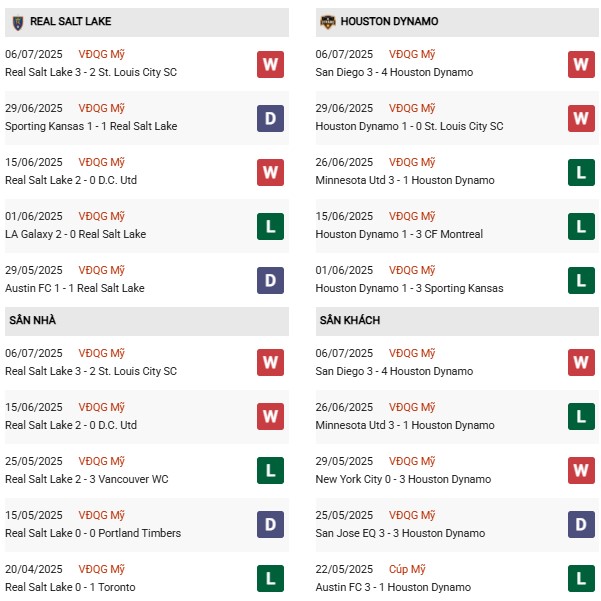The image size is (601, 601).
Task: Click L badge for LA Galaxy match
Action: point(270,226)
